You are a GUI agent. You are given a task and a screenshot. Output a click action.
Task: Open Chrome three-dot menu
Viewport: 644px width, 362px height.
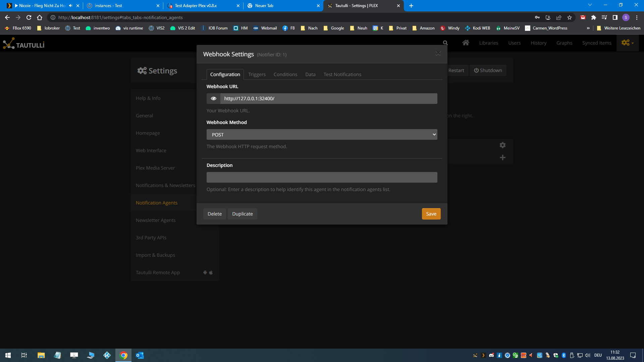637,17
